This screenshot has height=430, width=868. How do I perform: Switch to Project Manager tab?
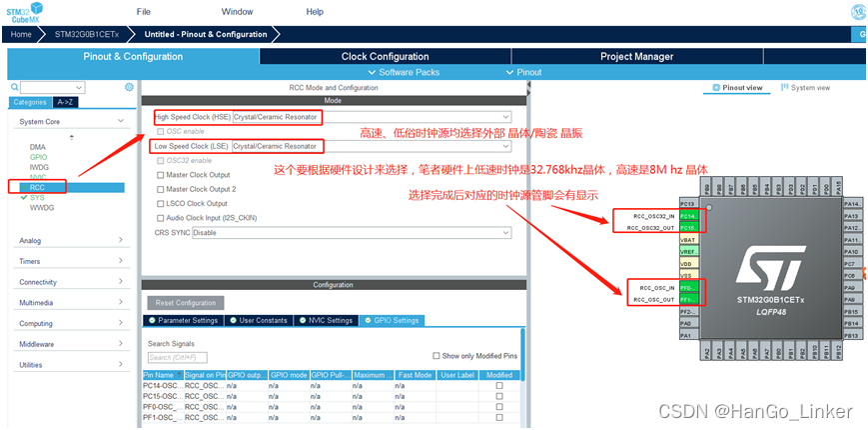click(636, 57)
